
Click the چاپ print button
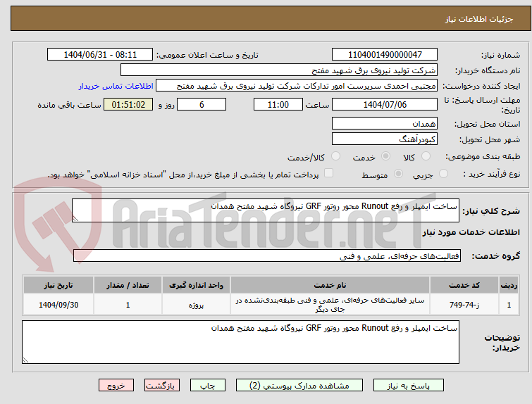pos(208,386)
